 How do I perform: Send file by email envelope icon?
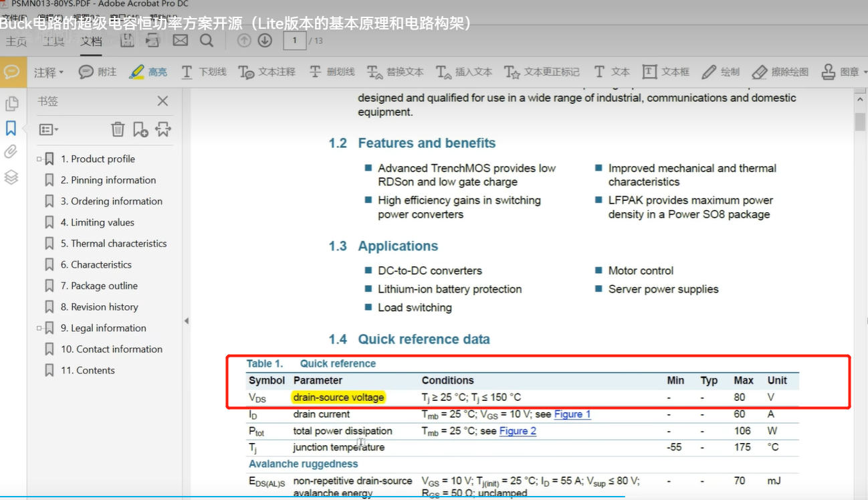tap(181, 41)
